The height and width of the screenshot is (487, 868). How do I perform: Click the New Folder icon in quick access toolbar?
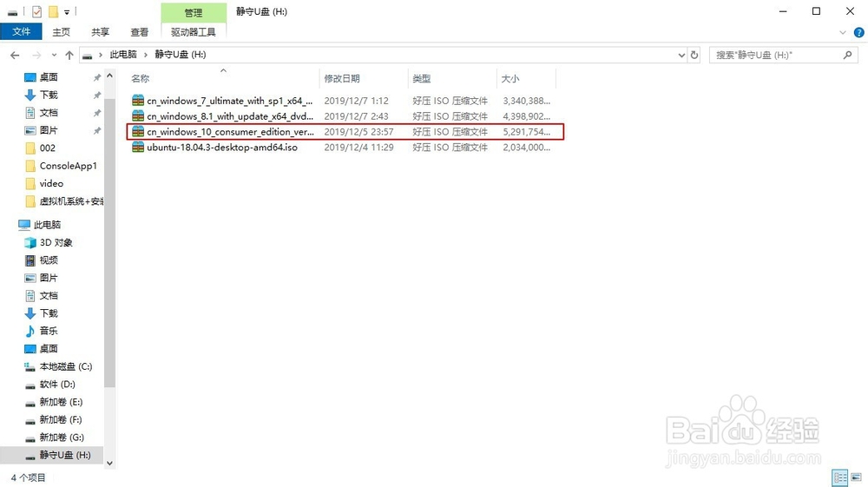(53, 11)
